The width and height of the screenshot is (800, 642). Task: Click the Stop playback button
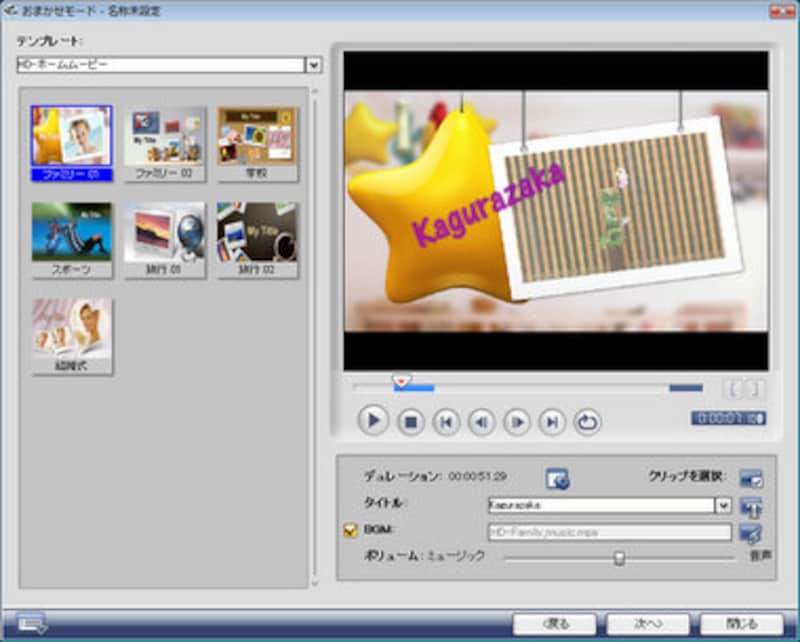[410, 421]
